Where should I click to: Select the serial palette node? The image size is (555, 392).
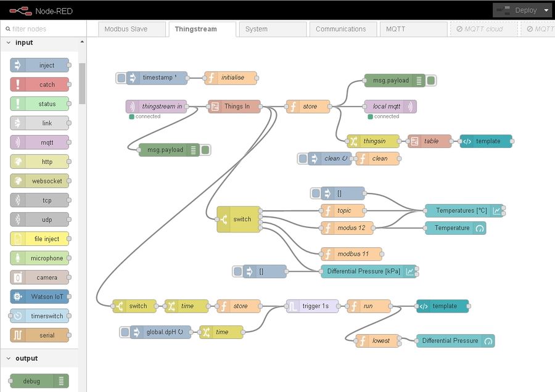click(39, 335)
